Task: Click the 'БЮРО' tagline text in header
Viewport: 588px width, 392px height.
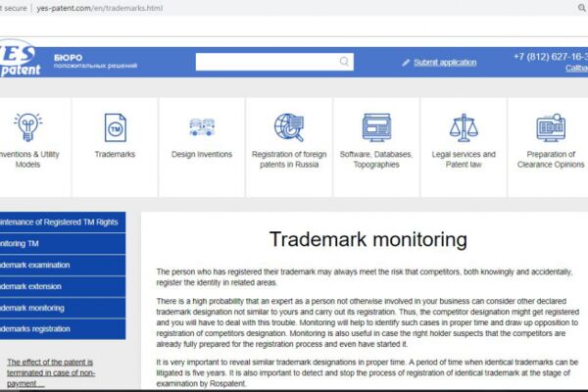Action: [68, 58]
